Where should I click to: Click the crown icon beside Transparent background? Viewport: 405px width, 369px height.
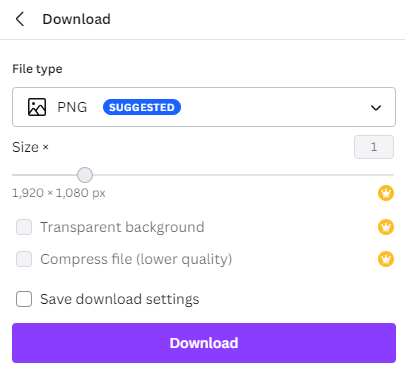(386, 227)
